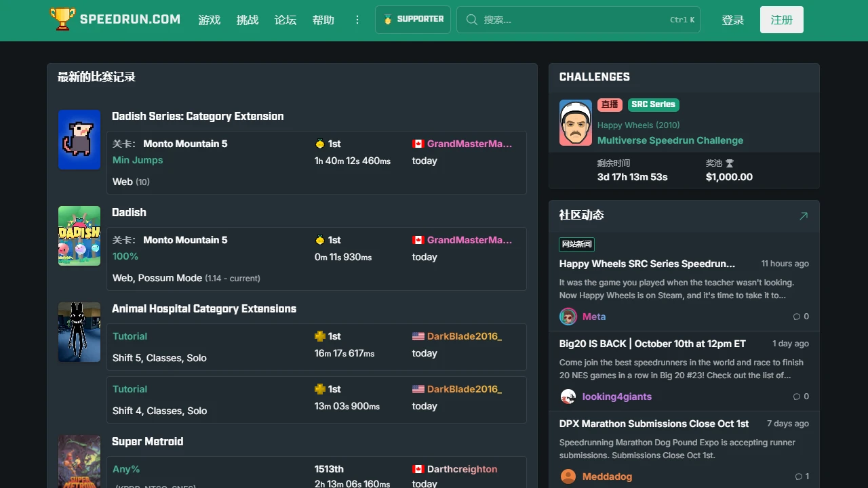The image size is (868, 488).
Task: Open Meta's user avatar
Action: coord(568,317)
